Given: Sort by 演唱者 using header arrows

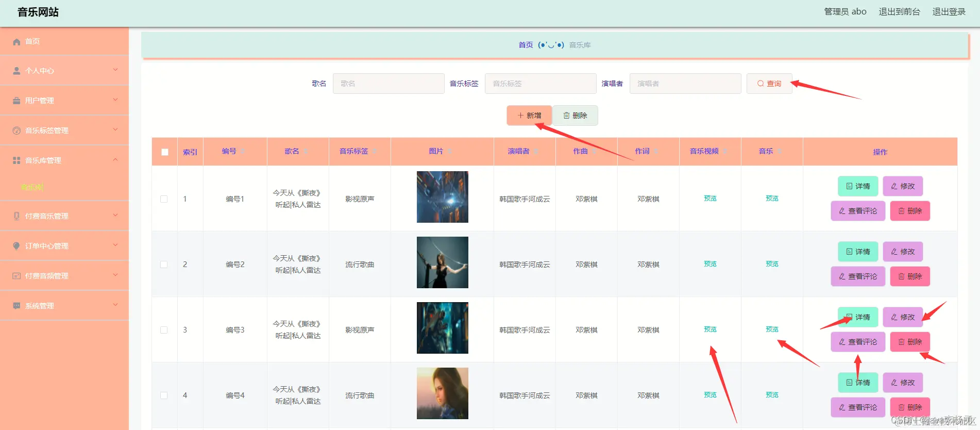Looking at the screenshot, I should pyautogui.click(x=536, y=151).
